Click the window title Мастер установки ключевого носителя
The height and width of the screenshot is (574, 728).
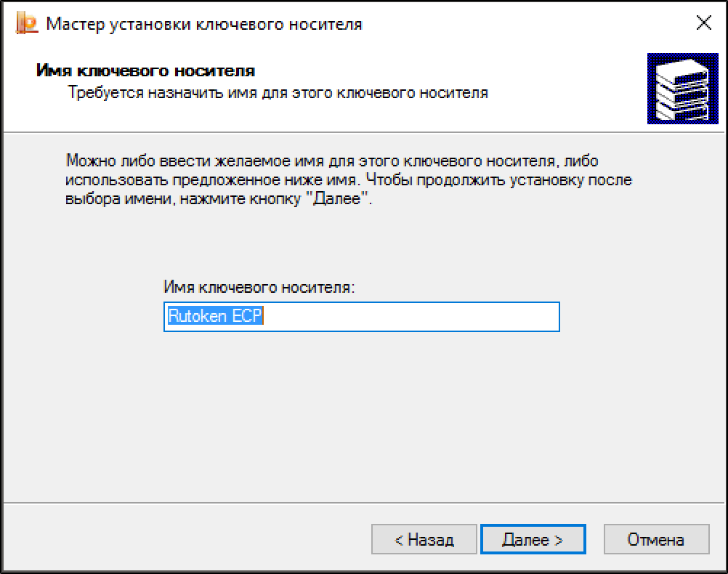coord(204,24)
